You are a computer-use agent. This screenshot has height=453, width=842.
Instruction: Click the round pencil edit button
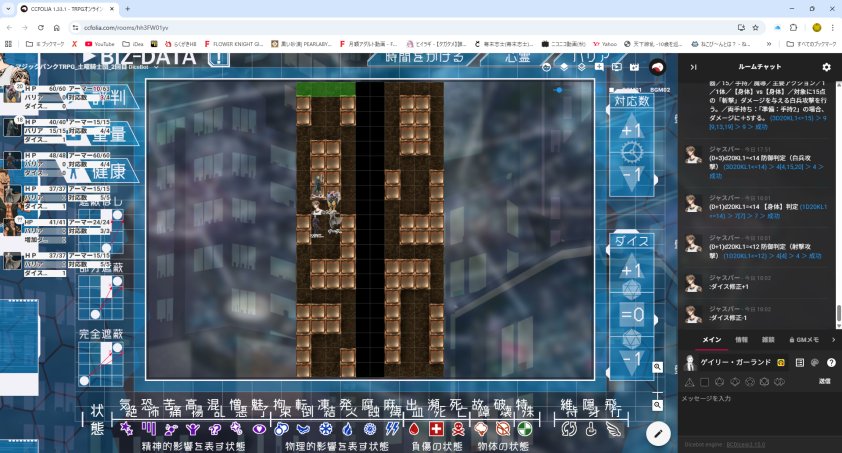click(x=658, y=434)
